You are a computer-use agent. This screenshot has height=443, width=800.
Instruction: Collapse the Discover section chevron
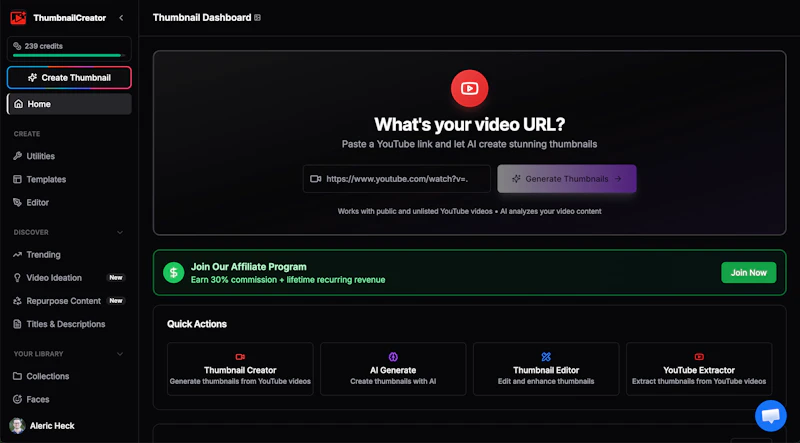pos(120,233)
